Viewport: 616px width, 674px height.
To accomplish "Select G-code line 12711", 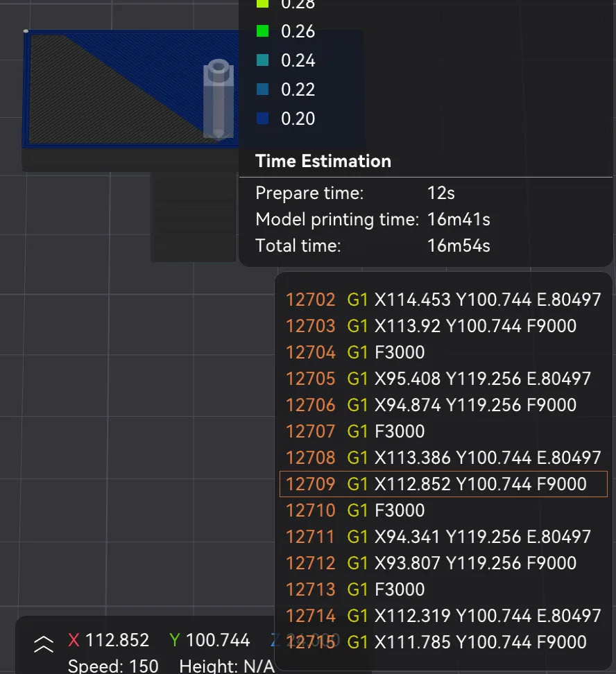I will point(443,537).
